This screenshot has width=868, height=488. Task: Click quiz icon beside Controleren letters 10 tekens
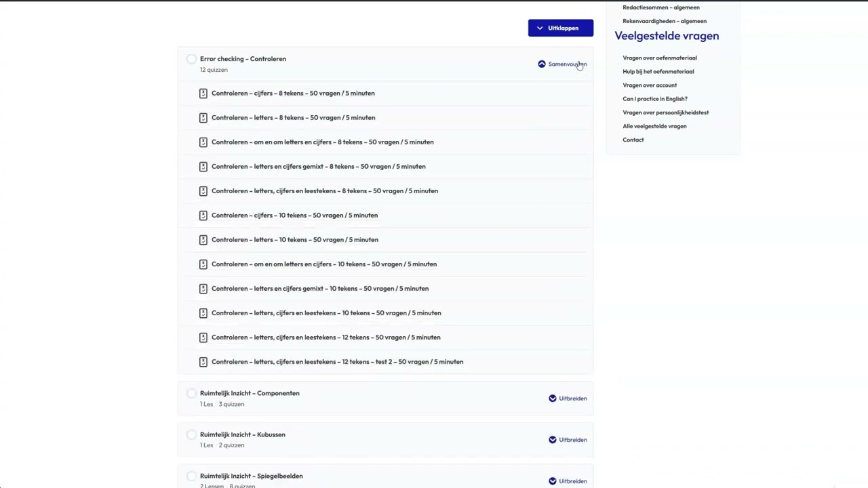(203, 240)
